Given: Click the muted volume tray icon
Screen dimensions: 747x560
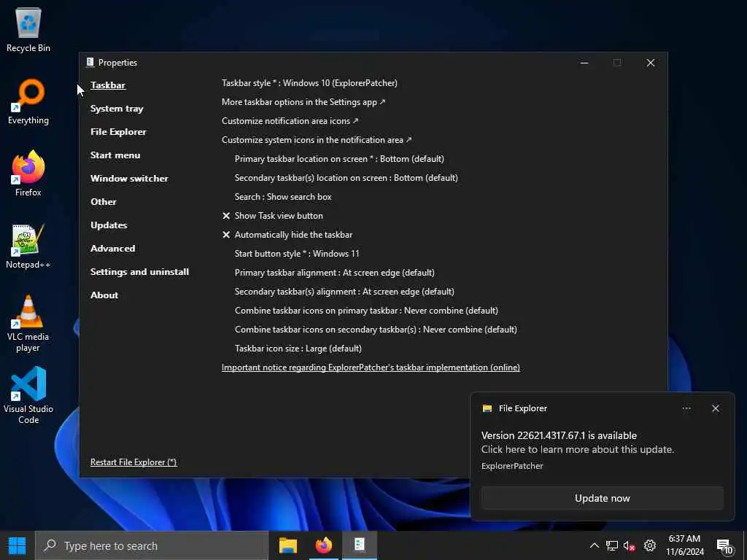Looking at the screenshot, I should 630,545.
